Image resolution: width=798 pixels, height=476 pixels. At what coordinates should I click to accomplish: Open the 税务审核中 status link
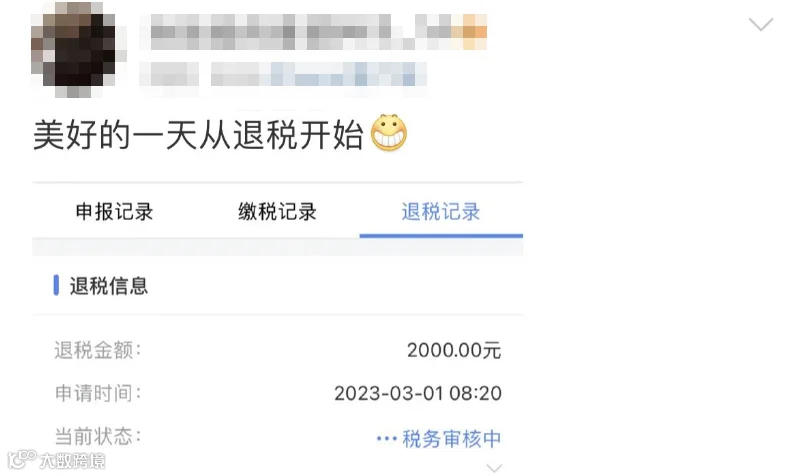[452, 439]
